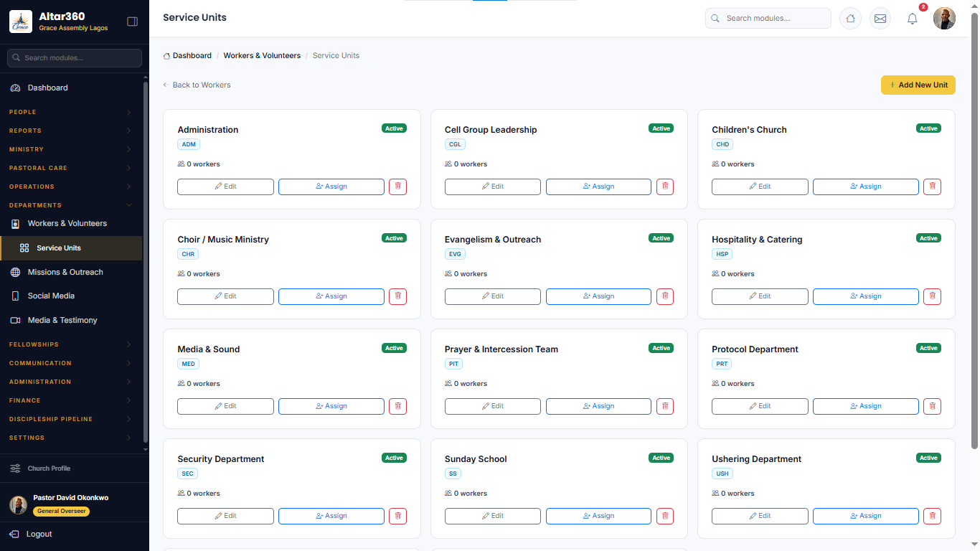The height and width of the screenshot is (551, 980).
Task: Expand the FINANCE sidebar section
Action: [70, 400]
